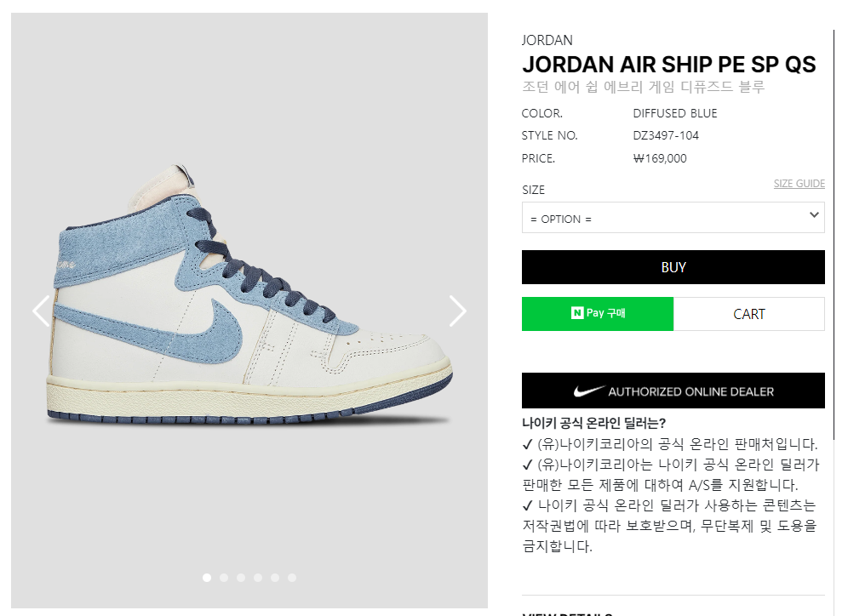Click the Naver N logo icon
The height and width of the screenshot is (616, 848).
(x=577, y=313)
